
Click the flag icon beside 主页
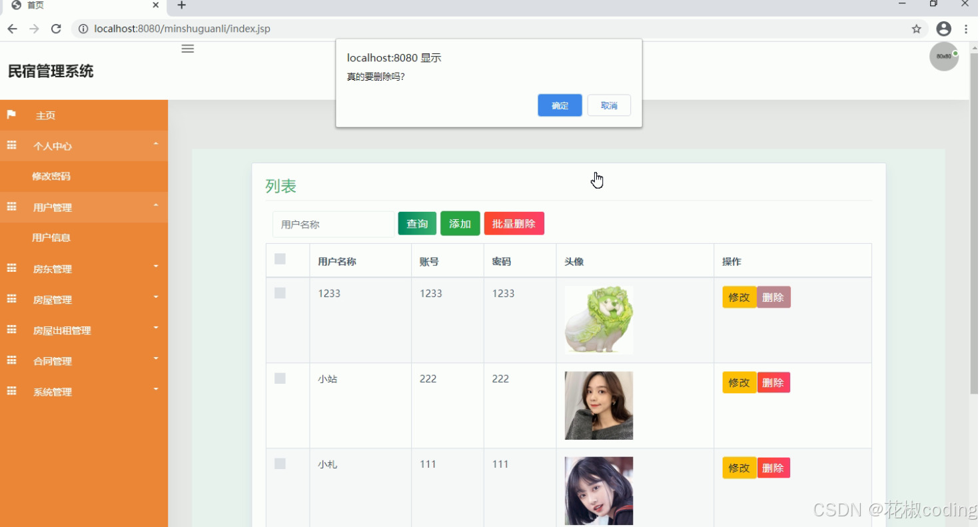click(11, 115)
